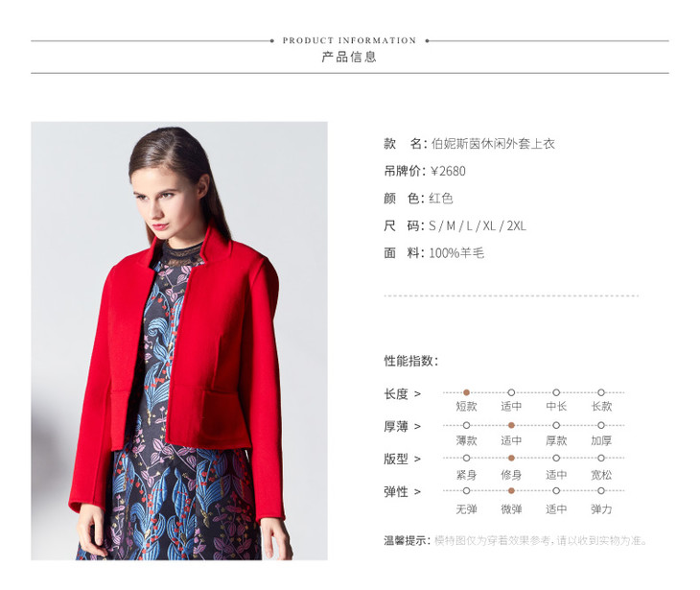Click the tag price ¥2680

pyautogui.click(x=448, y=171)
